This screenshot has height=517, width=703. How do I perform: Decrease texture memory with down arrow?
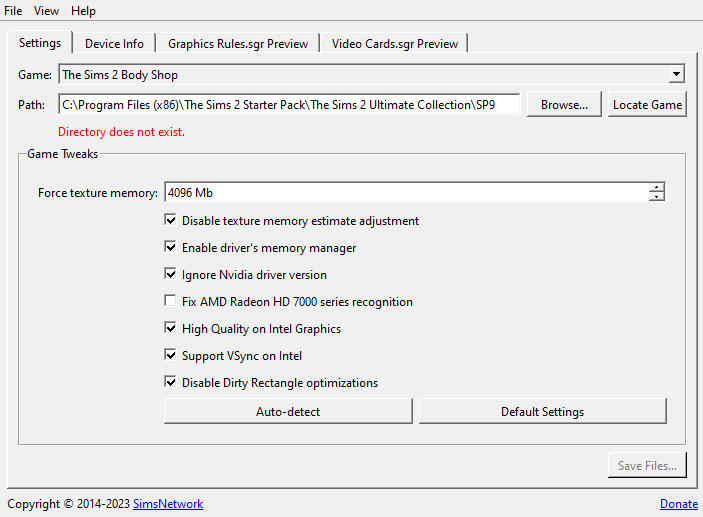tap(656, 197)
